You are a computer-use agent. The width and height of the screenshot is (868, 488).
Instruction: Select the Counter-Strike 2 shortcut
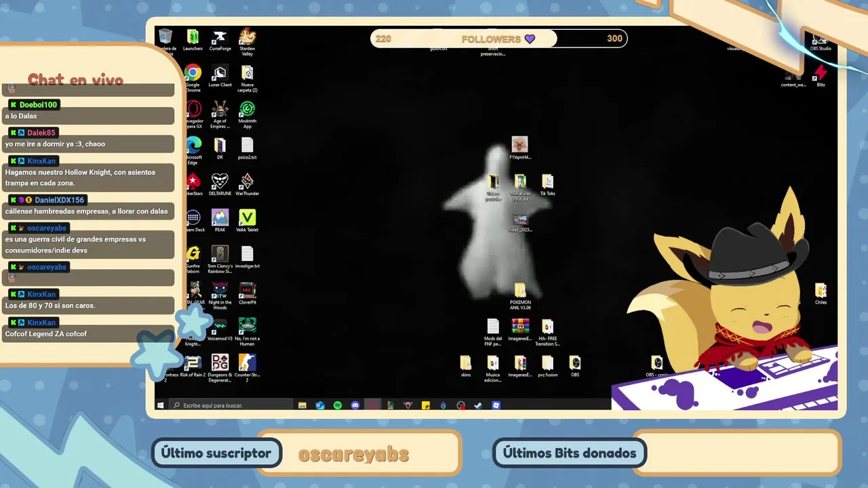coord(248,368)
